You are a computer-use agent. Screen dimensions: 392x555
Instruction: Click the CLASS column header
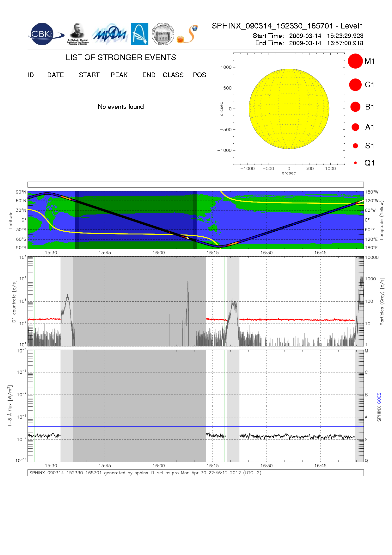point(173,75)
